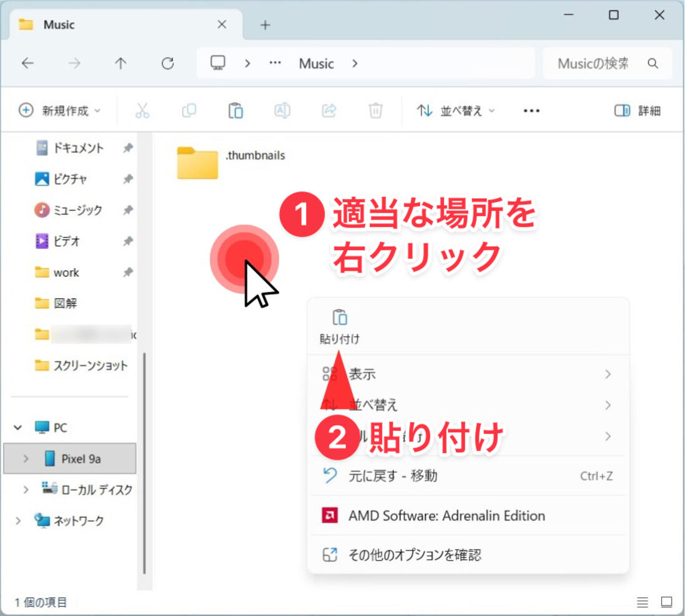Unpin ドキュメント with its pin icon
This screenshot has height=616, width=686.
128,148
